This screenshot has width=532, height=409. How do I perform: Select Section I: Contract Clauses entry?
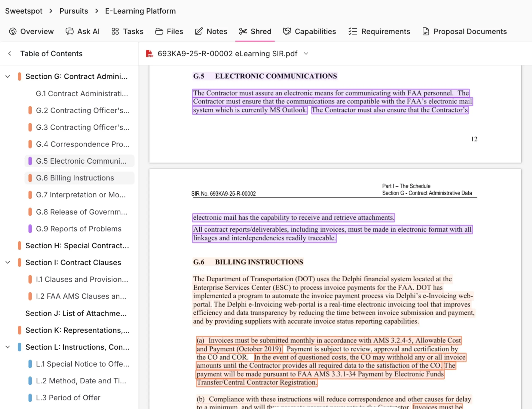73,262
